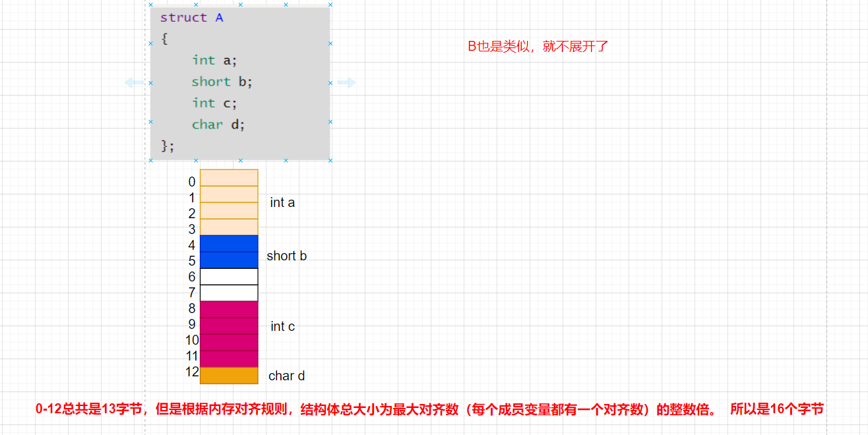
Task: Select the red note 'B也是类似，就不展开了'
Action: pyautogui.click(x=538, y=46)
